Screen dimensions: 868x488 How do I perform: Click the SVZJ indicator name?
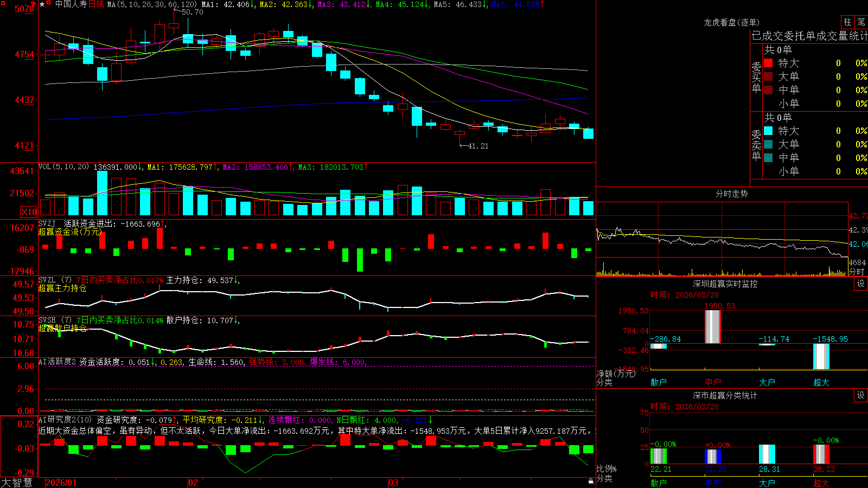click(x=47, y=223)
